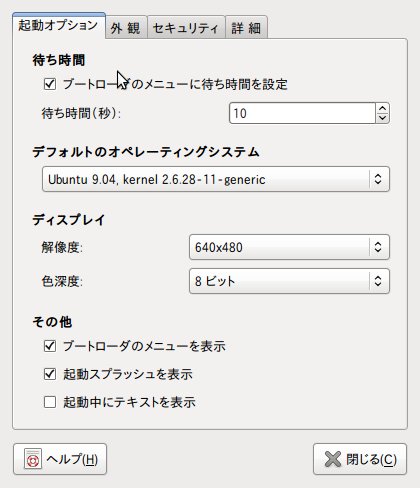420x488 pixels.
Task: Click the arrows on Ubuntu 9.04 kernel combo box
Action: [x=378, y=179]
